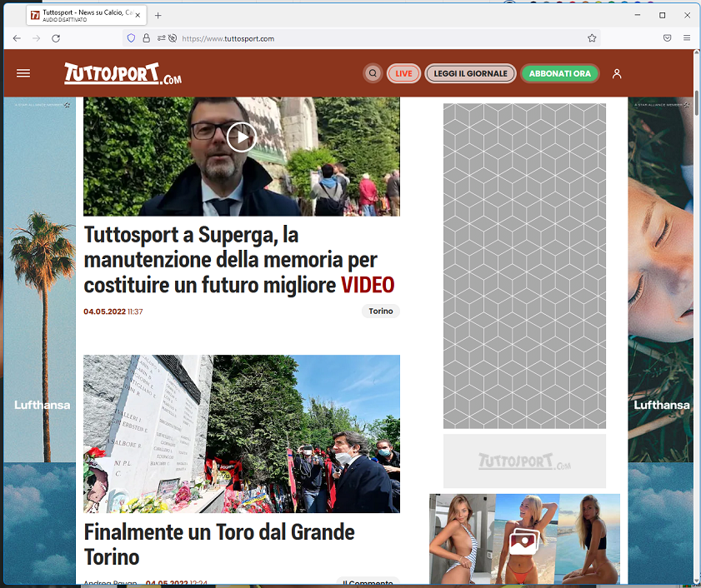Open the Finalmente un Toro dal Grande Torino article

click(x=219, y=544)
